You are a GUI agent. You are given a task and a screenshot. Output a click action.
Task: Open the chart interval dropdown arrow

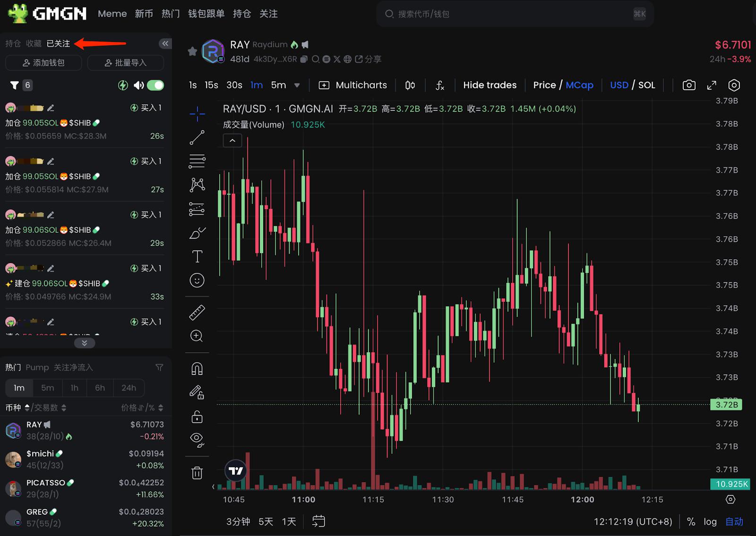[x=297, y=85]
